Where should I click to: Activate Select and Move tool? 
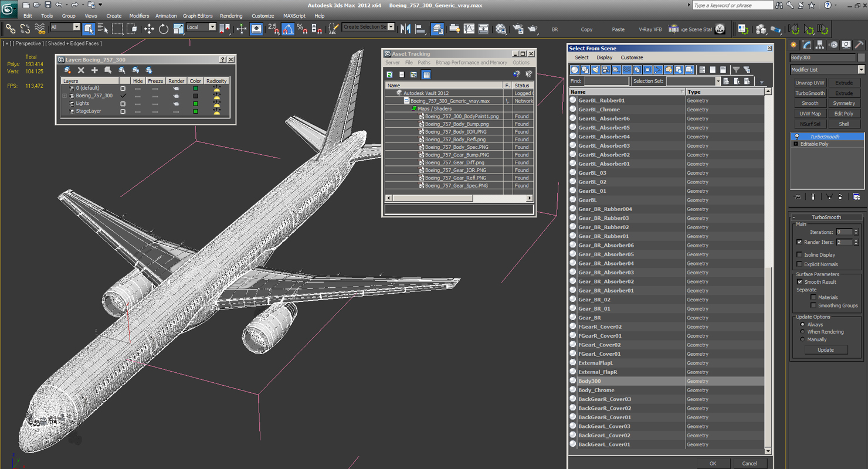point(149,28)
